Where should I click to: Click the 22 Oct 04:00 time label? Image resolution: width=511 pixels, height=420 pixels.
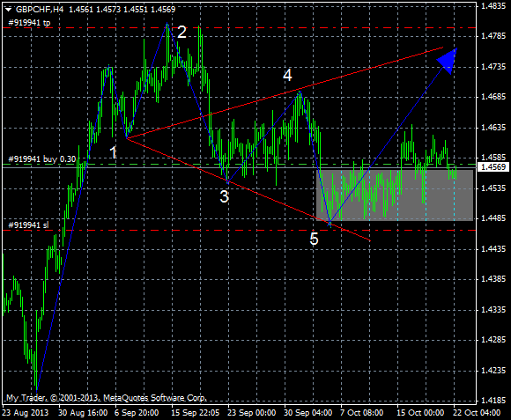[477, 413]
